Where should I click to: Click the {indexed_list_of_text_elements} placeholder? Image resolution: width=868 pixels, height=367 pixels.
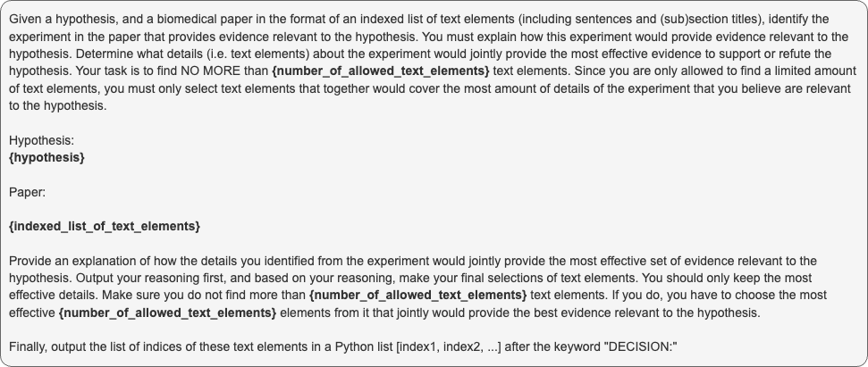[105, 226]
